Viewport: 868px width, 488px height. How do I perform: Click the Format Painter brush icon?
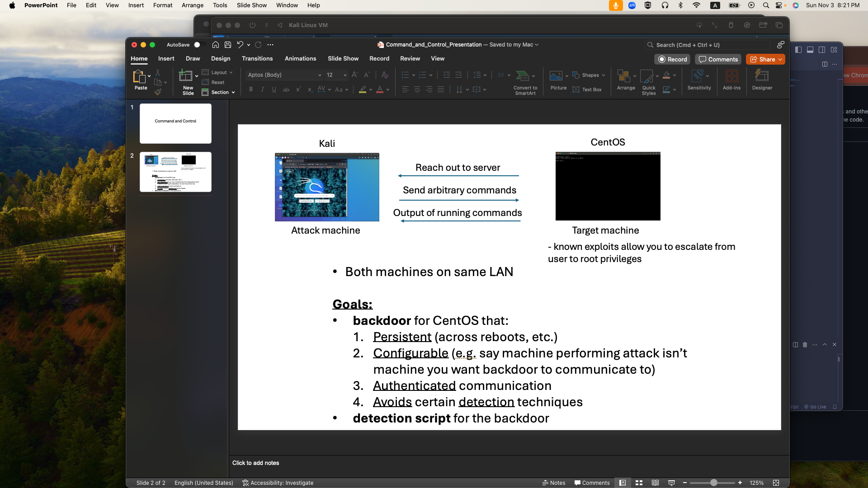coord(158,92)
